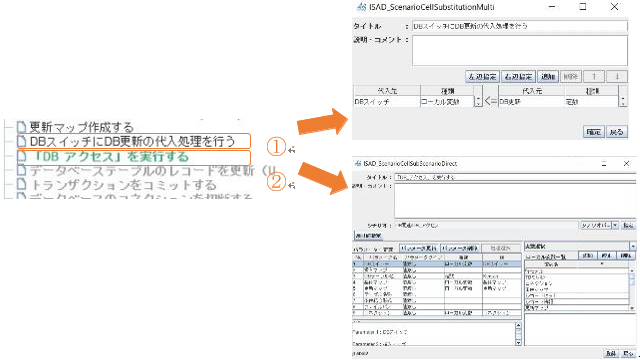Select tree item DBスイッチにDB更新の代入処理を行う
This screenshot has width=640, height=360.
point(132,141)
